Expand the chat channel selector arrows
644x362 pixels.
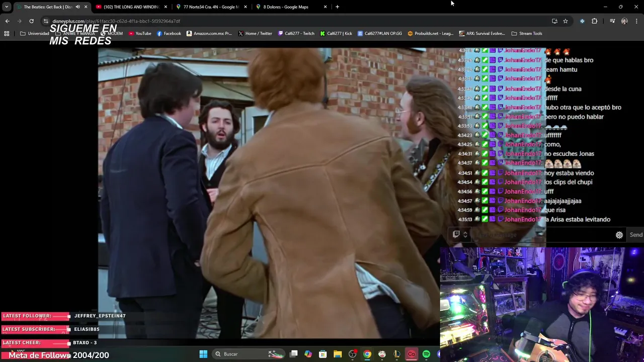(x=465, y=234)
